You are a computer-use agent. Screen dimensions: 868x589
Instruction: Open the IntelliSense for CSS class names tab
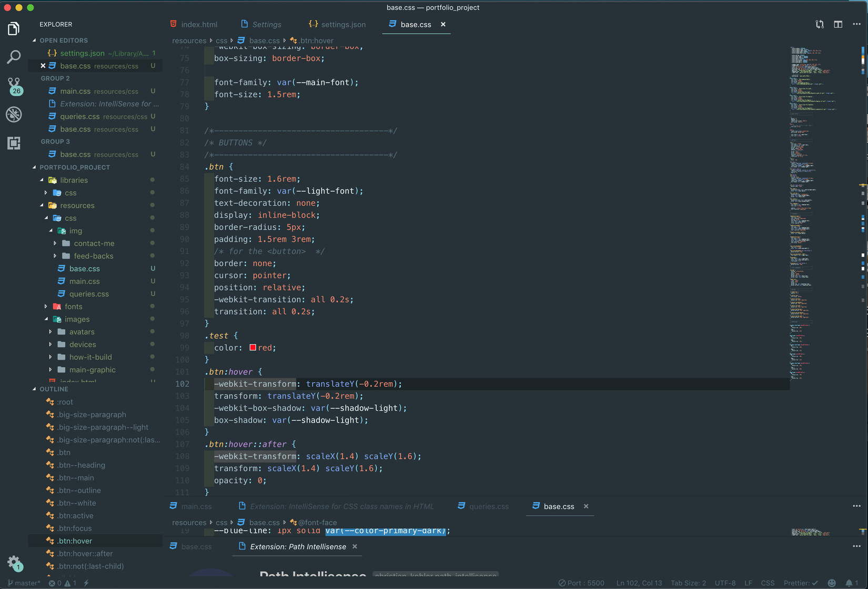click(336, 506)
